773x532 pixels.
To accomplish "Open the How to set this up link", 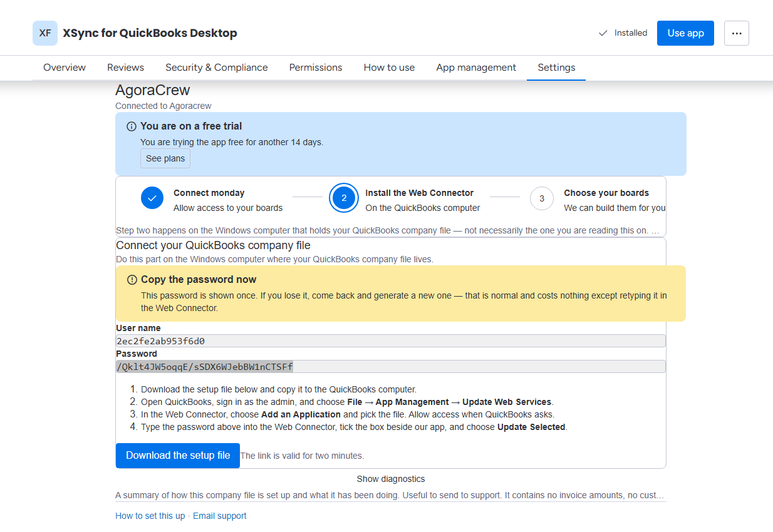I will [x=150, y=516].
